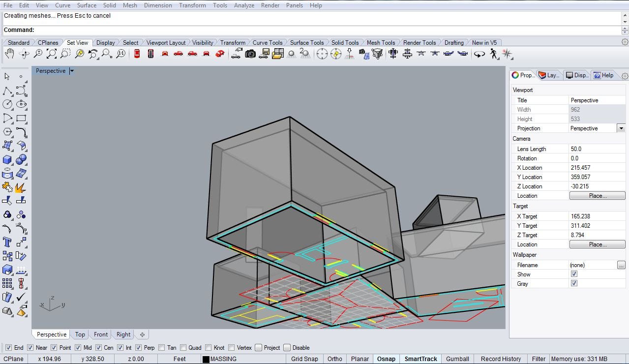
Task: Activate the Zoom extents tool
Action: click(x=51, y=54)
